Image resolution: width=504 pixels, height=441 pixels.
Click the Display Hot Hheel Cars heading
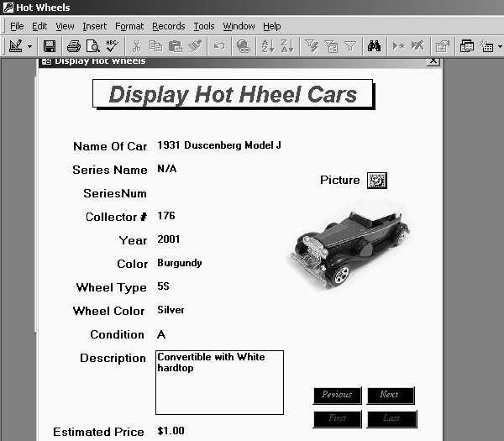pos(233,94)
